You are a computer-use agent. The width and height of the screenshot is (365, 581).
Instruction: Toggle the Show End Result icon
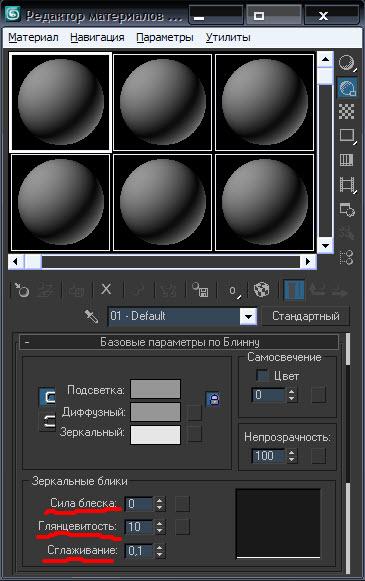pyautogui.click(x=294, y=290)
